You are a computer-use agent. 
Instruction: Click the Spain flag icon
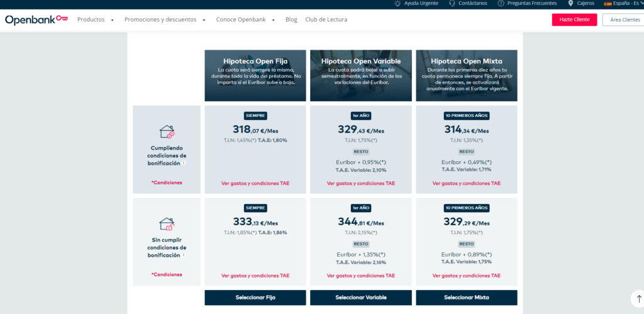click(608, 3)
